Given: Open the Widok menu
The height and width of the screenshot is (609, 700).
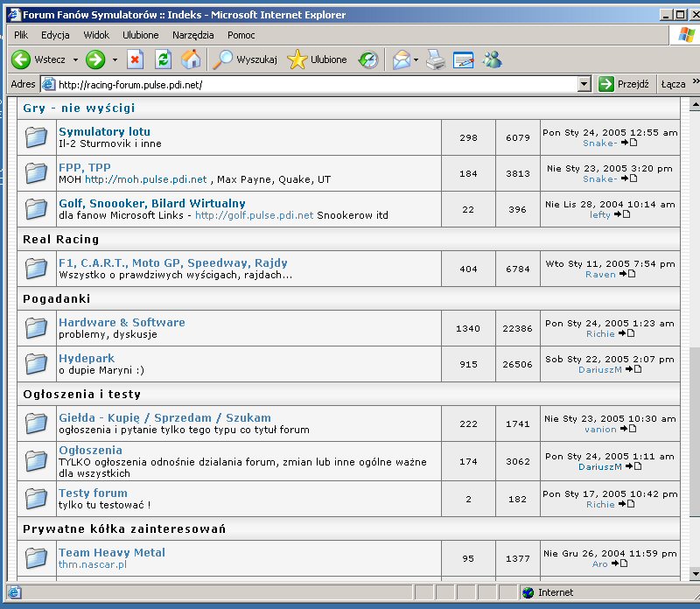Looking at the screenshot, I should 96,35.
